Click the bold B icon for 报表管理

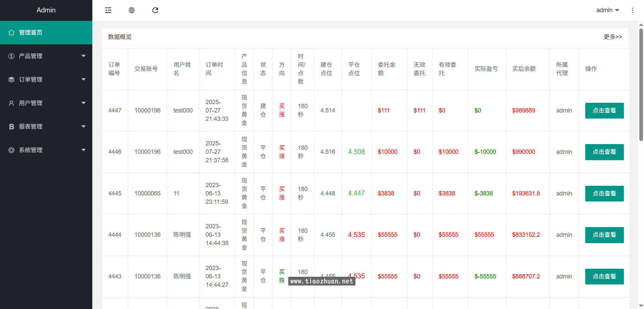coord(11,127)
